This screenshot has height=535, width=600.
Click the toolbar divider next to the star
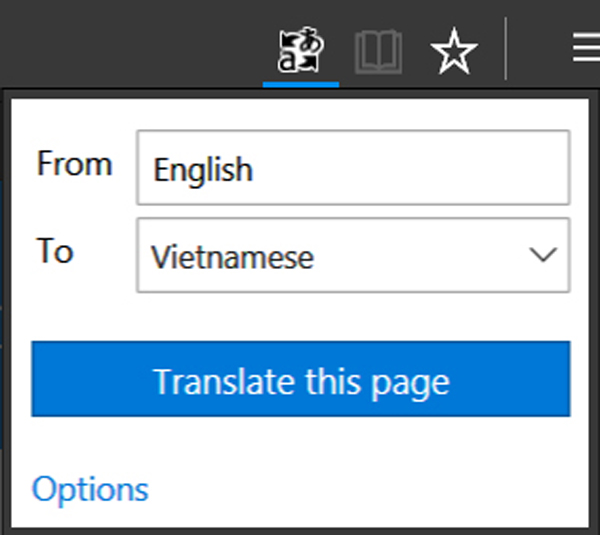[x=506, y=50]
